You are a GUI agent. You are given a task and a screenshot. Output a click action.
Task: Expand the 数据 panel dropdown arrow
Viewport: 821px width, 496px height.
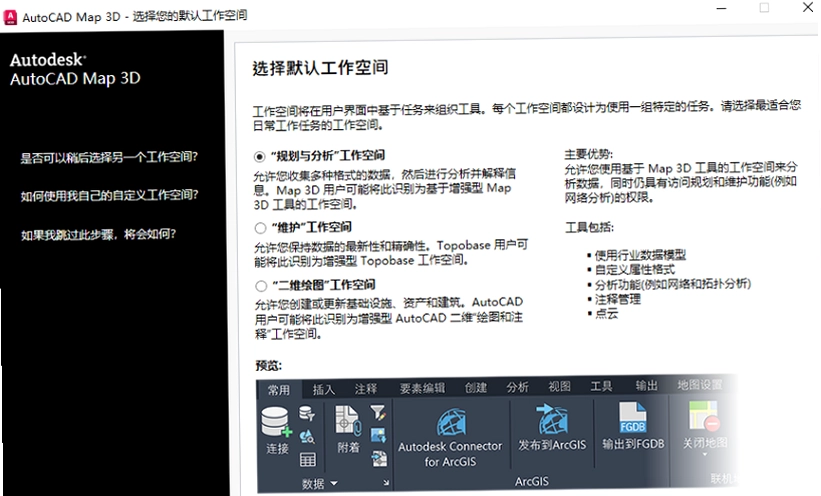click(x=334, y=483)
